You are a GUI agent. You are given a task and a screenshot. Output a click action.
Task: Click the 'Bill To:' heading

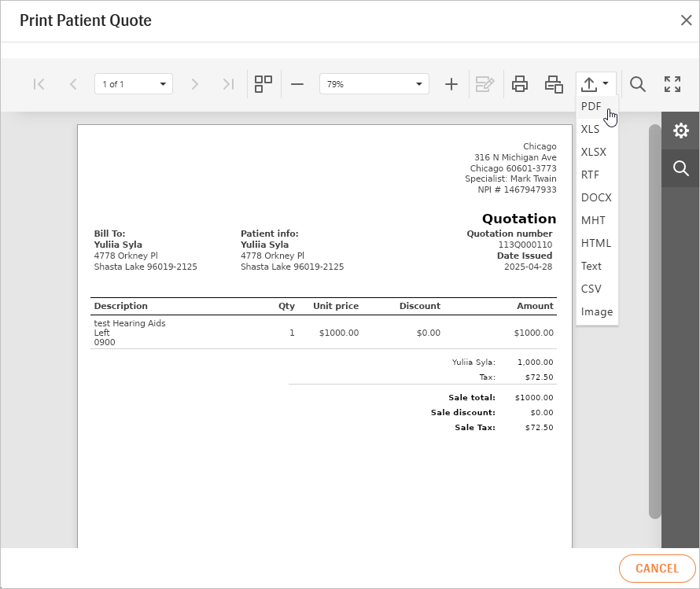(109, 234)
